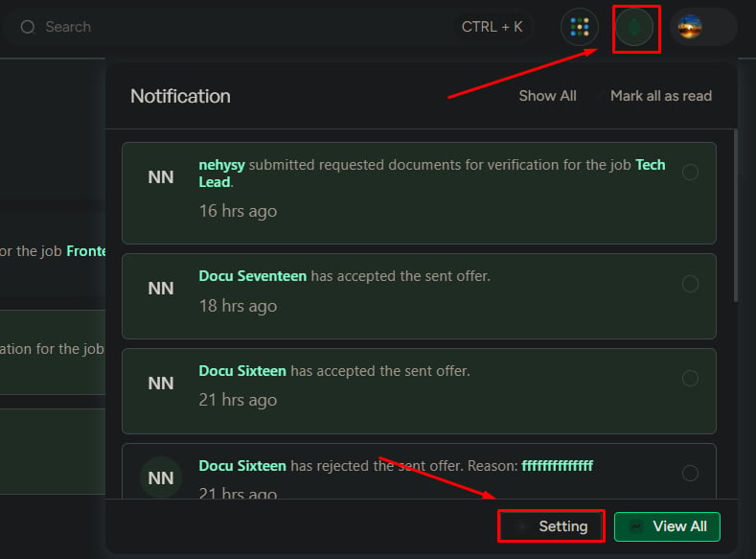
Task: Click Show All notifications
Action: pos(547,96)
